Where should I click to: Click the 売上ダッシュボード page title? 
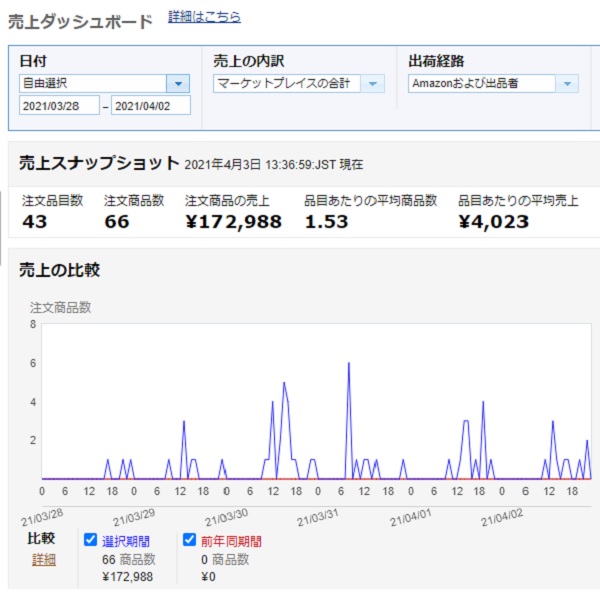pyautogui.click(x=80, y=22)
